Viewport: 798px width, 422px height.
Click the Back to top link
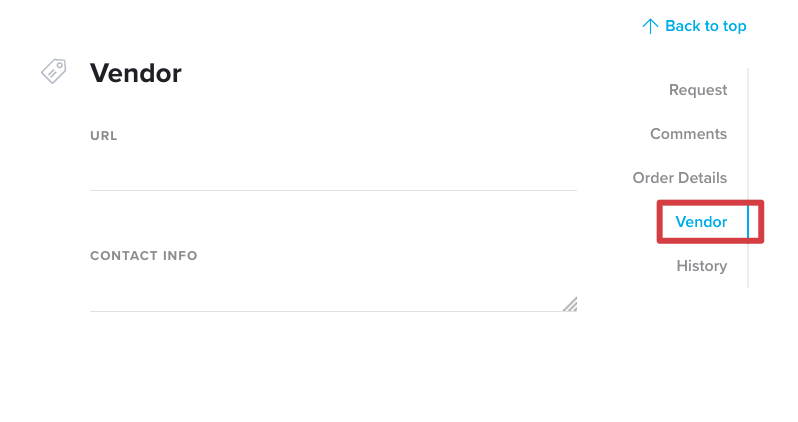694,26
